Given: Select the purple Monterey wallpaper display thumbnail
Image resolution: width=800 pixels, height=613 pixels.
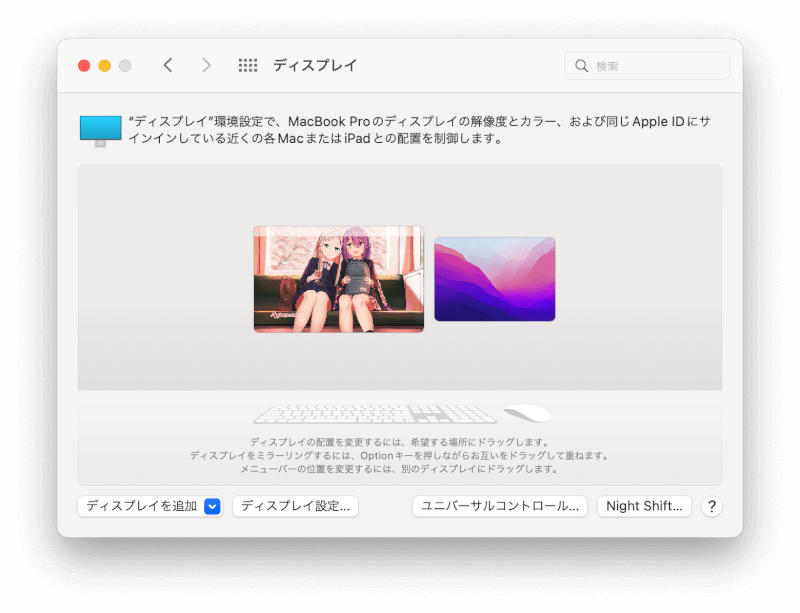Looking at the screenshot, I should point(494,279).
